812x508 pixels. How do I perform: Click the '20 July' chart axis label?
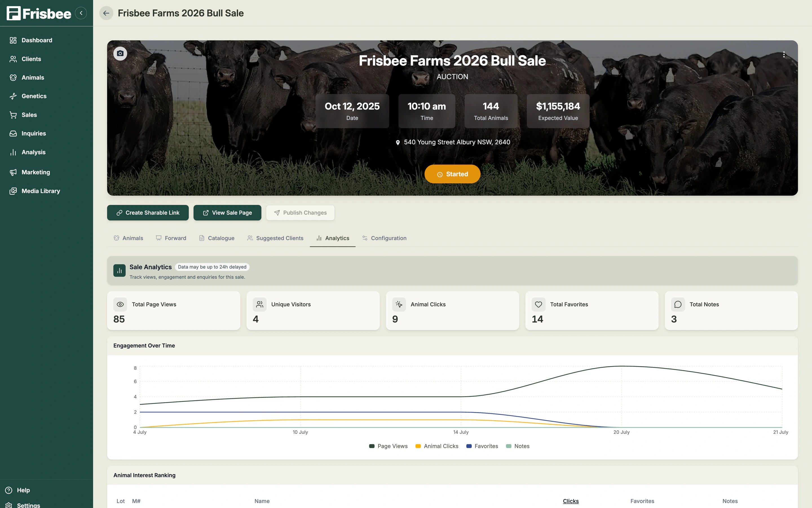point(621,432)
